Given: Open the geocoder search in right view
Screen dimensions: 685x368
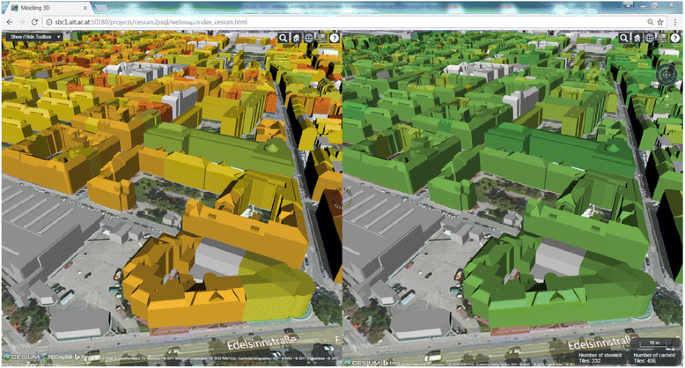Looking at the screenshot, I should pos(624,38).
